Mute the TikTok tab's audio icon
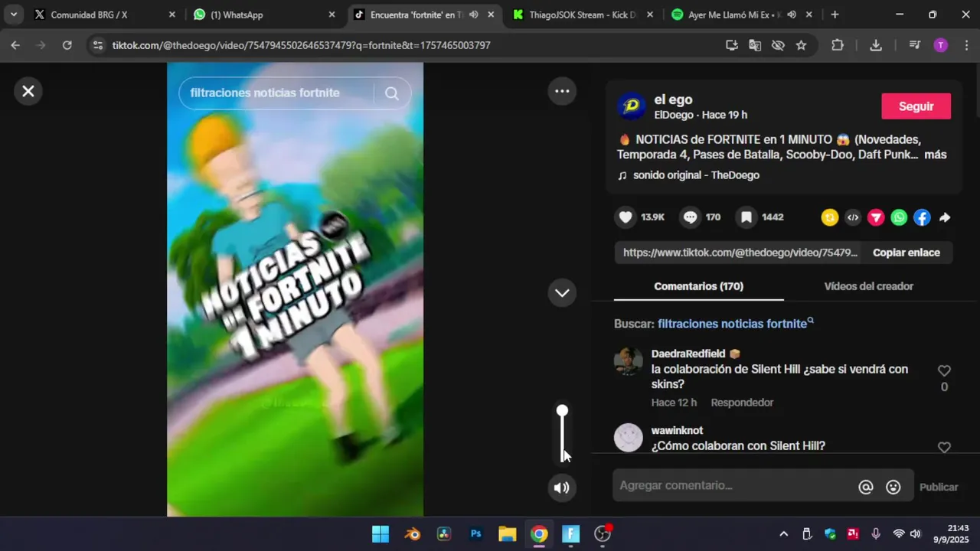 click(473, 15)
